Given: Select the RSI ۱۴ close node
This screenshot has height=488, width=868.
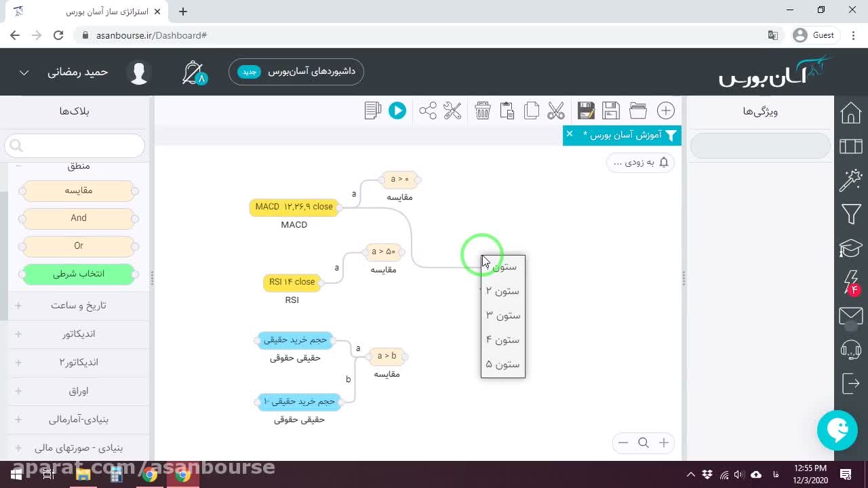Looking at the screenshot, I should click(x=292, y=282).
